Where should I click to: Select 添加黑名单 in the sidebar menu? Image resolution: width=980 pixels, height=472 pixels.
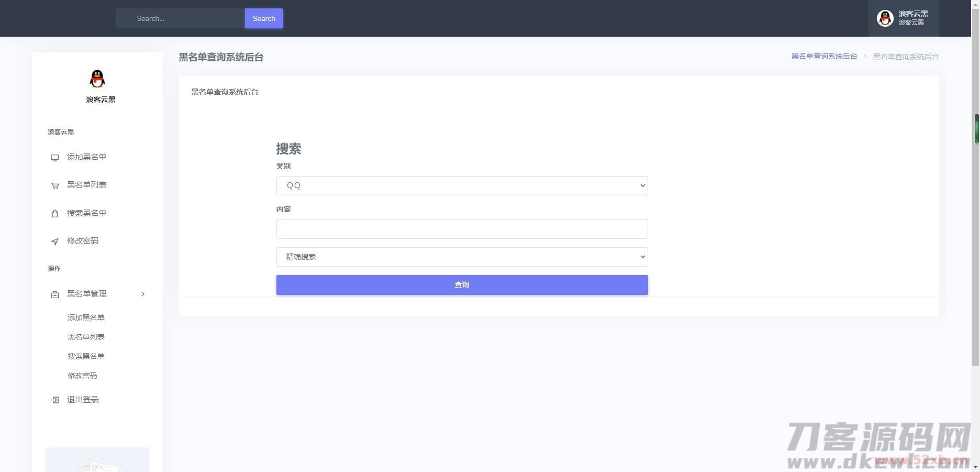(86, 317)
